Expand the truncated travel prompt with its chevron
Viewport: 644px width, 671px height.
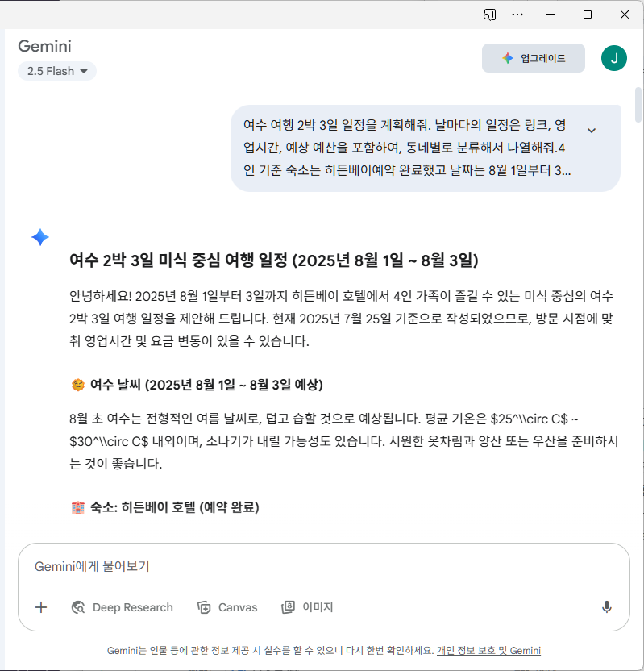(591, 129)
